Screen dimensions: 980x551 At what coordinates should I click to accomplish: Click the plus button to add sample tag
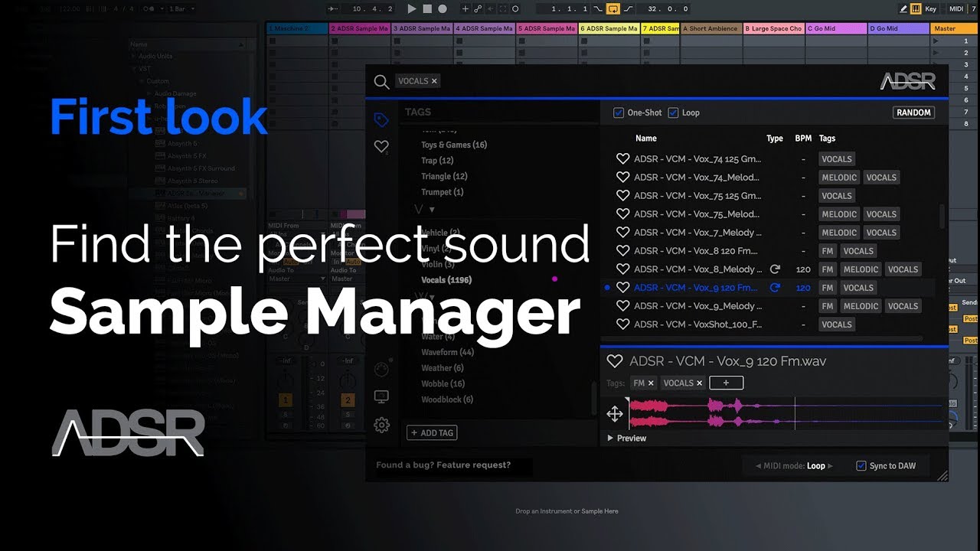click(727, 383)
